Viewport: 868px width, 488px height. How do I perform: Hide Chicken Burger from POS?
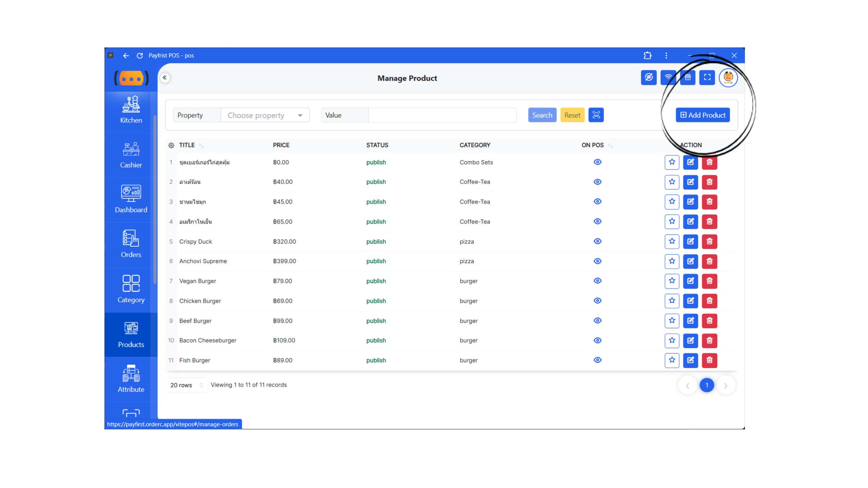point(597,301)
